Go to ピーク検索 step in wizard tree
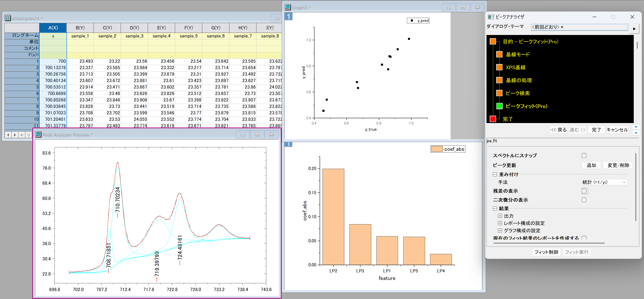The width and height of the screenshot is (644, 299). click(518, 93)
